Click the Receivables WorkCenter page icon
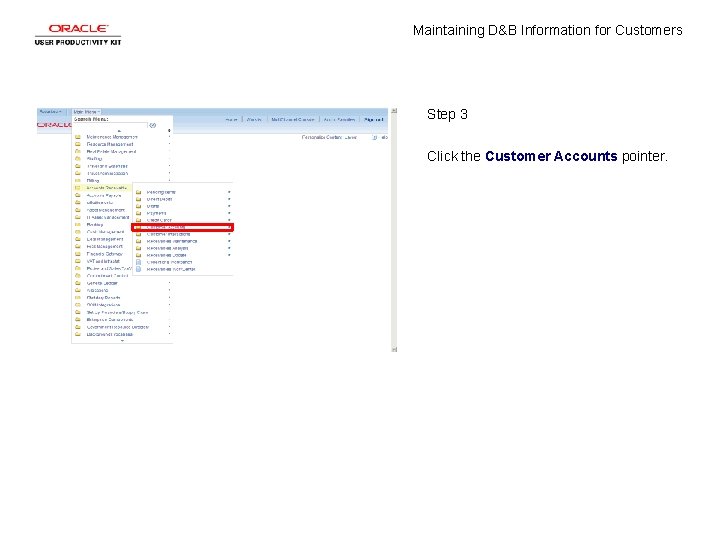720x540 pixels. pos(138,269)
